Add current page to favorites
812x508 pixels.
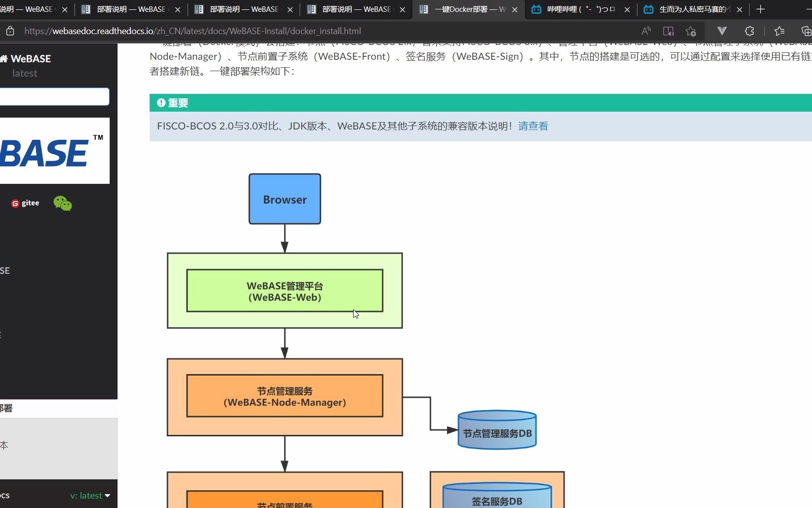tap(690, 31)
